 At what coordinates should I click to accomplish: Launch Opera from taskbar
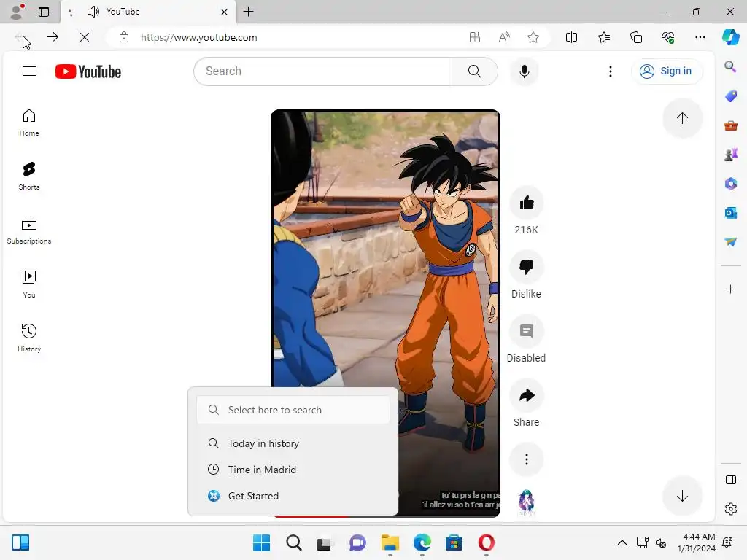[486, 542]
